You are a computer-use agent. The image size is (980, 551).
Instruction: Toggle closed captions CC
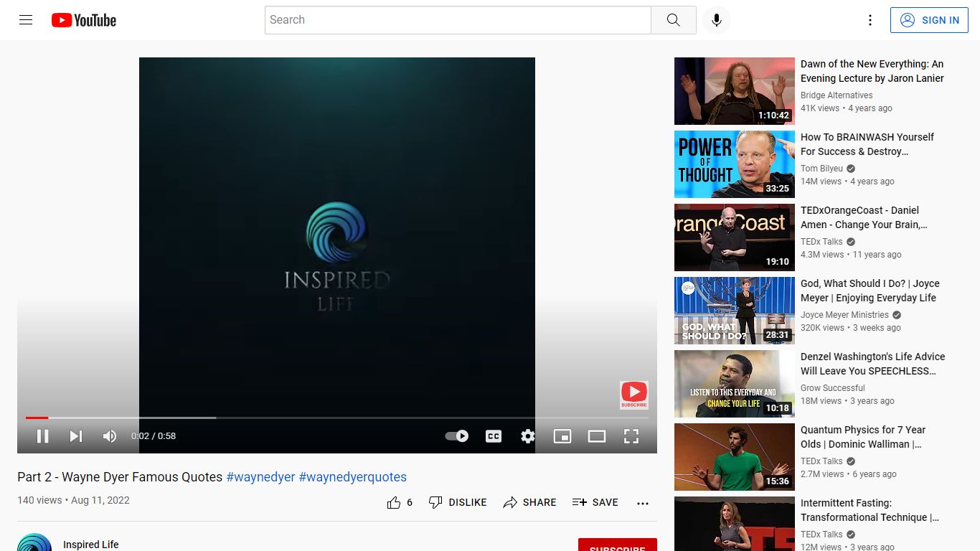point(494,436)
